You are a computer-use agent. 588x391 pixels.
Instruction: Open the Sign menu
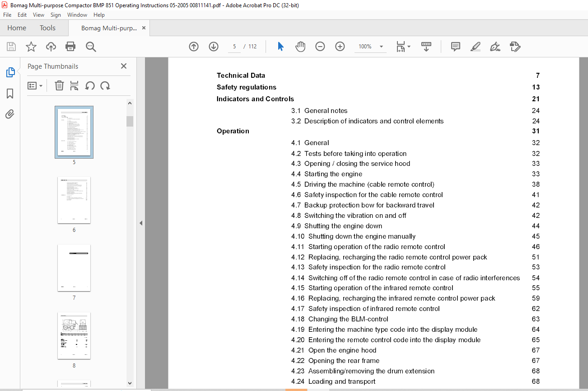(x=56, y=15)
